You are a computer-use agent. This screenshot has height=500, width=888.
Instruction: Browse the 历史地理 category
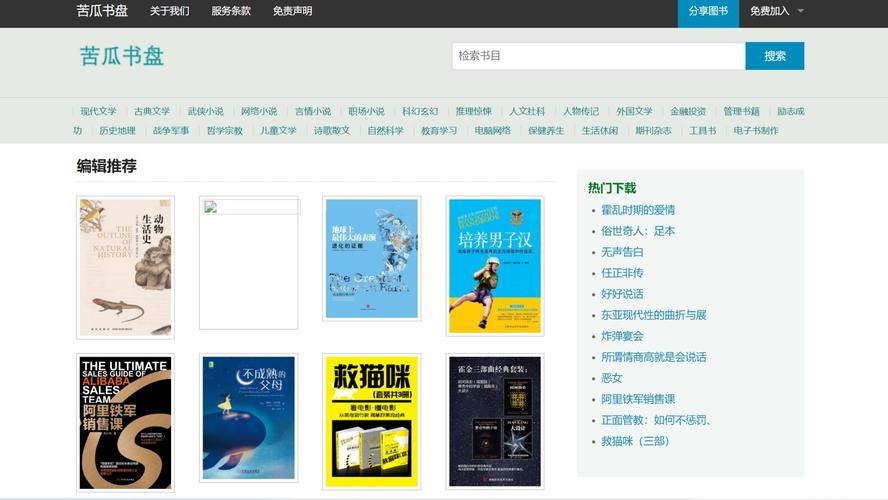(x=117, y=130)
